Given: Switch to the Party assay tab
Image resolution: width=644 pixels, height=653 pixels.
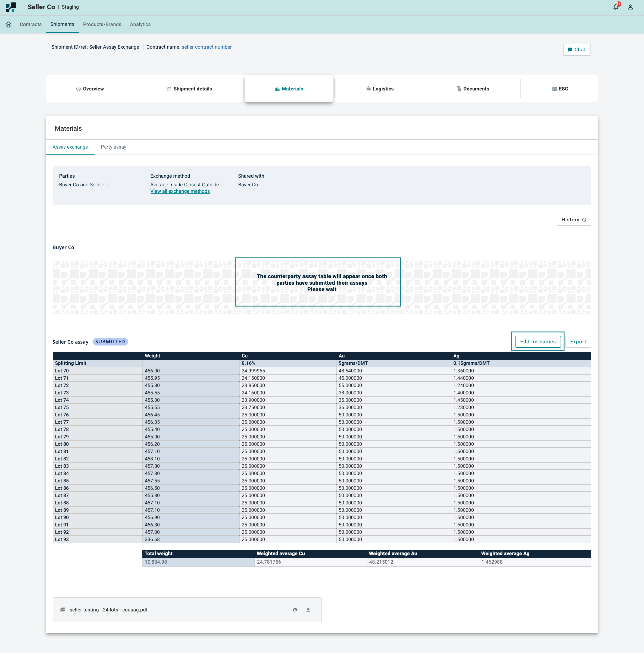Looking at the screenshot, I should tap(113, 147).
